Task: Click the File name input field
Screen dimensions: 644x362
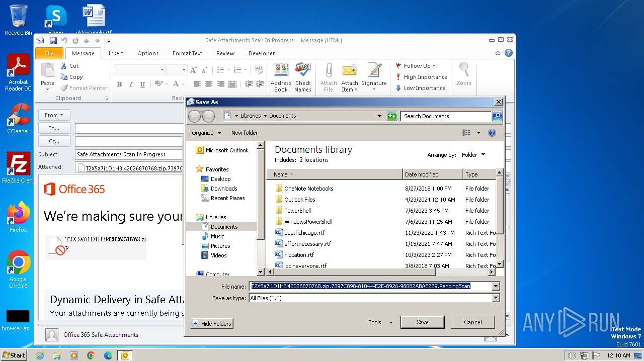Action: click(x=370, y=286)
